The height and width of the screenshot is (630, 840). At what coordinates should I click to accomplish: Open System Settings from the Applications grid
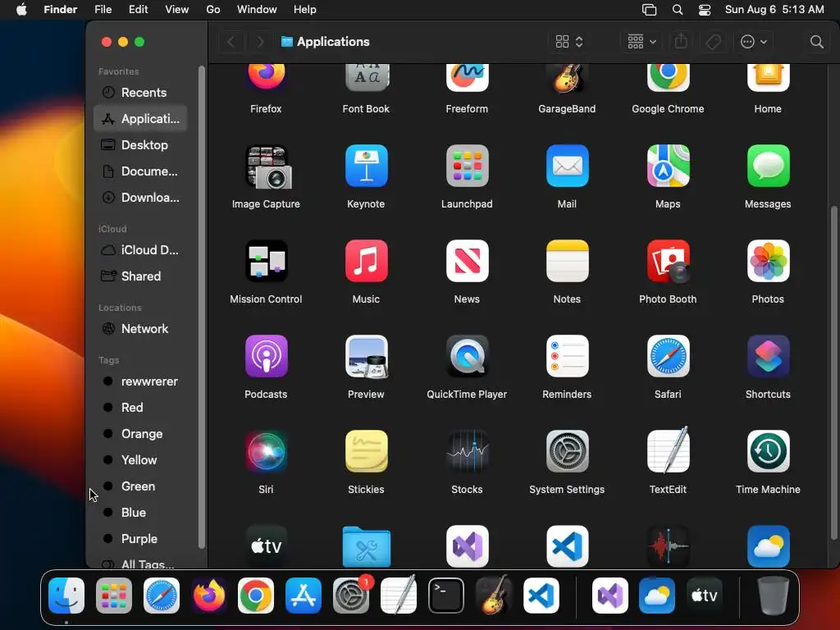coord(567,451)
